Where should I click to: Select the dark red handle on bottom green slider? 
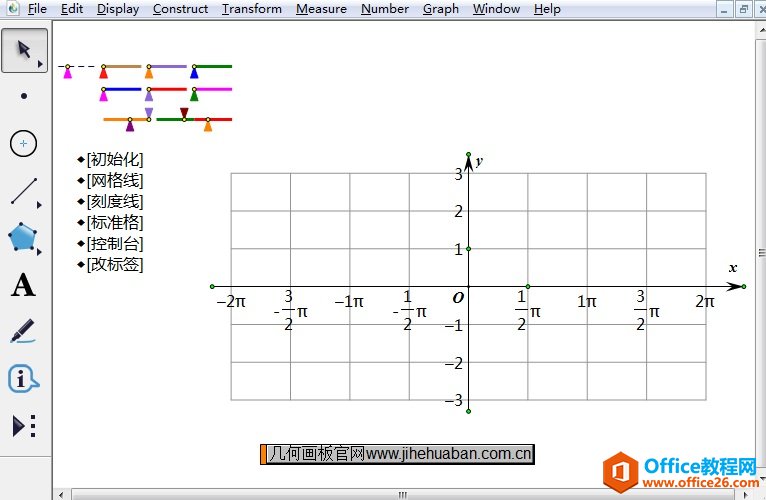(184, 113)
